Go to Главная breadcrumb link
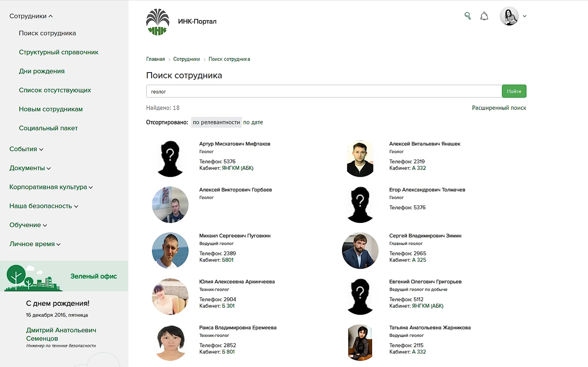Image resolution: width=588 pixels, height=367 pixels. click(x=155, y=59)
